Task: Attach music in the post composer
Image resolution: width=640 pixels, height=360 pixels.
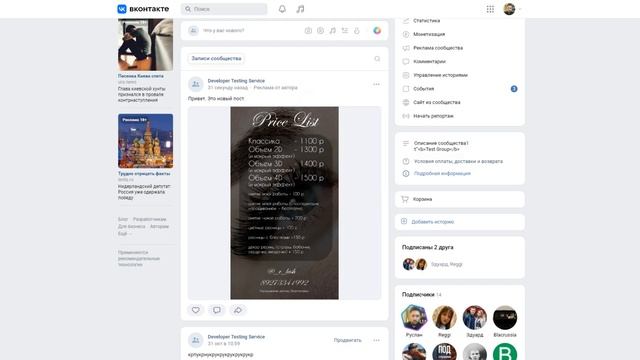Action: point(333,31)
